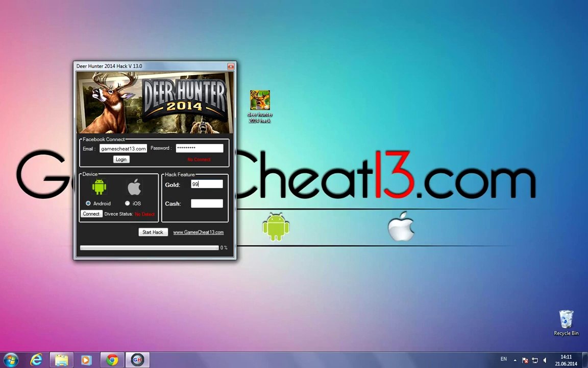
Task: Switch to the GH hack app taskbar button
Action: pyautogui.click(x=137, y=360)
